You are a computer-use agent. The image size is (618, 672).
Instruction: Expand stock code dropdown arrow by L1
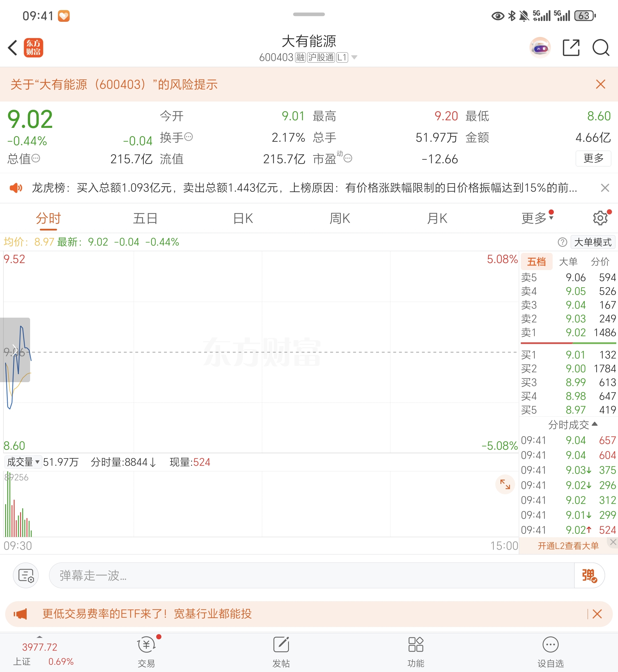pos(354,58)
